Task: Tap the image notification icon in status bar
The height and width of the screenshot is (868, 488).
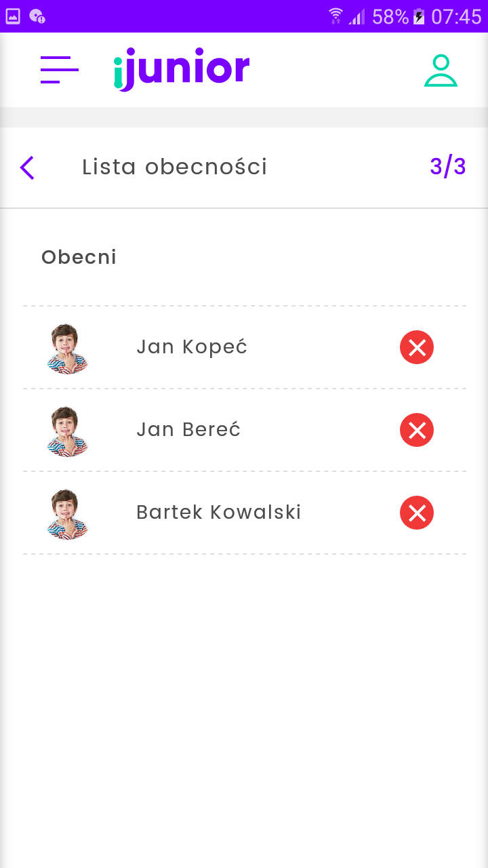Action: point(13,16)
